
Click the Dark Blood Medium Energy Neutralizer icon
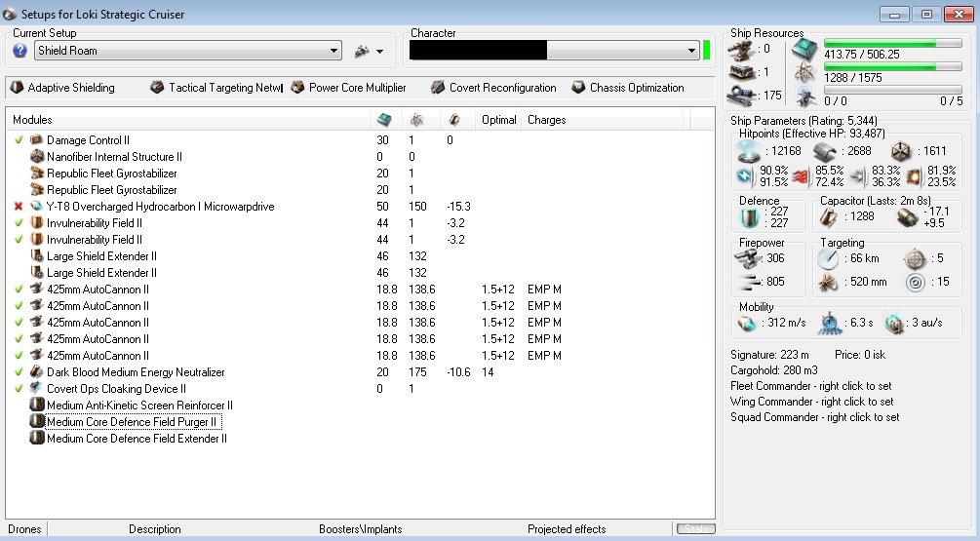tap(37, 372)
